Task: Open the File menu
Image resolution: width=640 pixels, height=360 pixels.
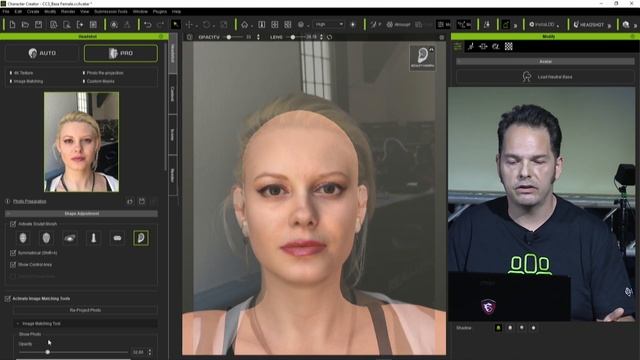Action: click(6, 12)
